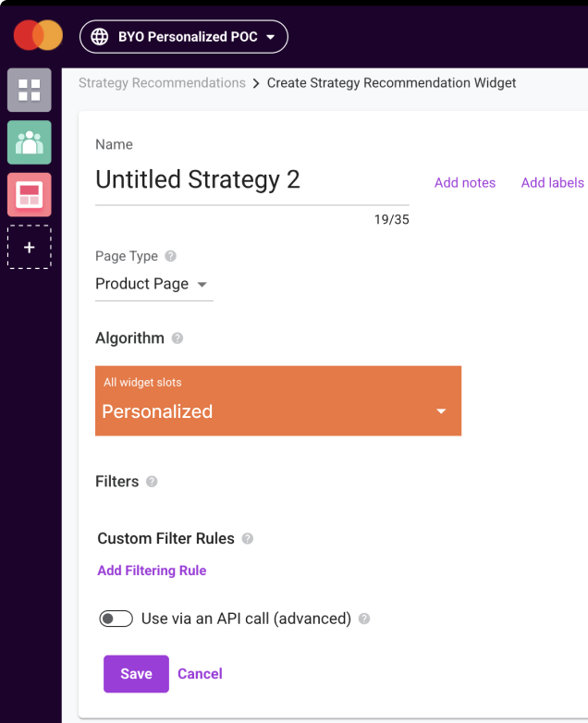This screenshot has height=723, width=588.
Task: Show help tooltip for Custom Filter Rules
Action: [248, 539]
